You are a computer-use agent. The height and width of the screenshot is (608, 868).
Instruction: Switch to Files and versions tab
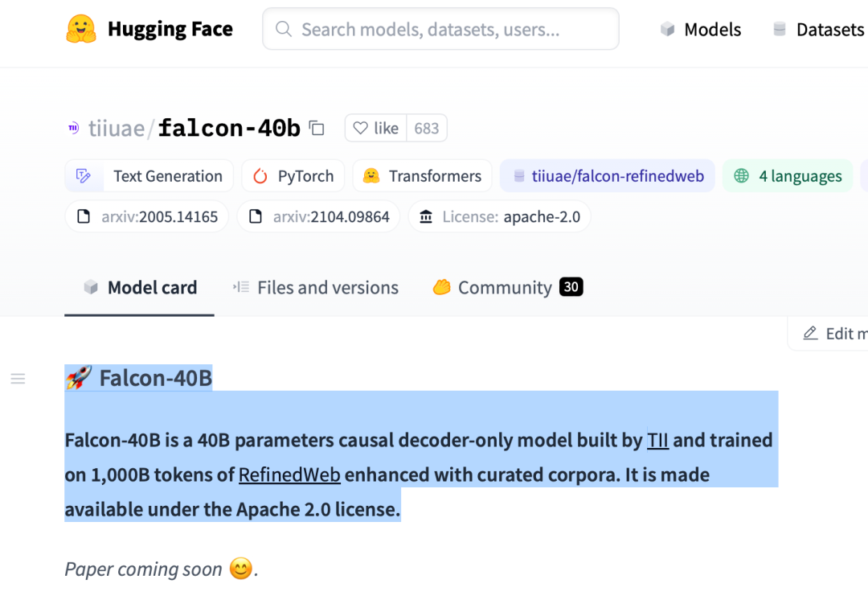316,287
